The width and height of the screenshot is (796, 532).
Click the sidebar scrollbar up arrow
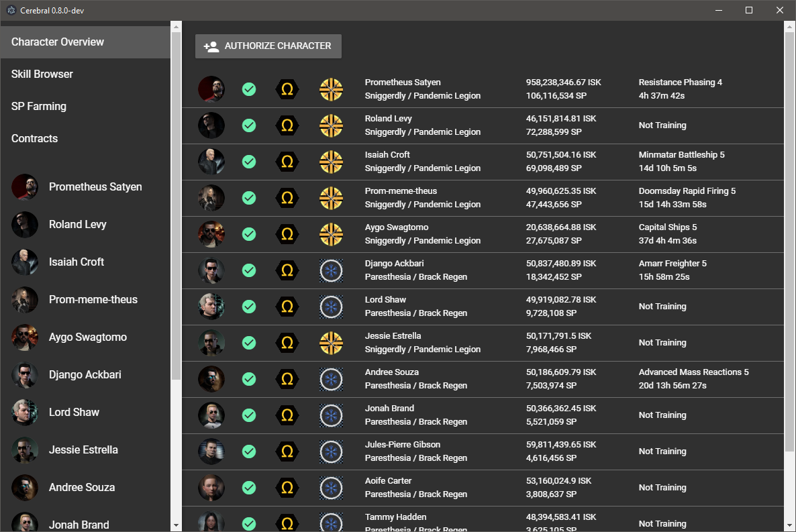[176, 27]
